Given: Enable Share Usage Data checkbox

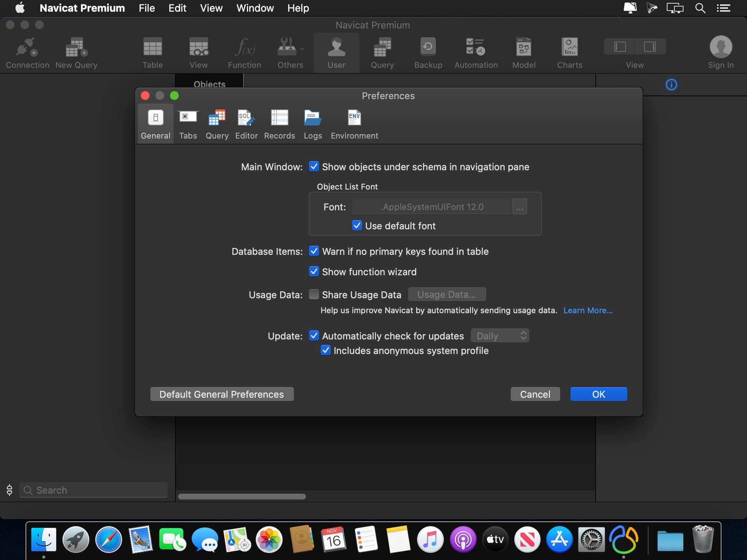Looking at the screenshot, I should [x=314, y=295].
